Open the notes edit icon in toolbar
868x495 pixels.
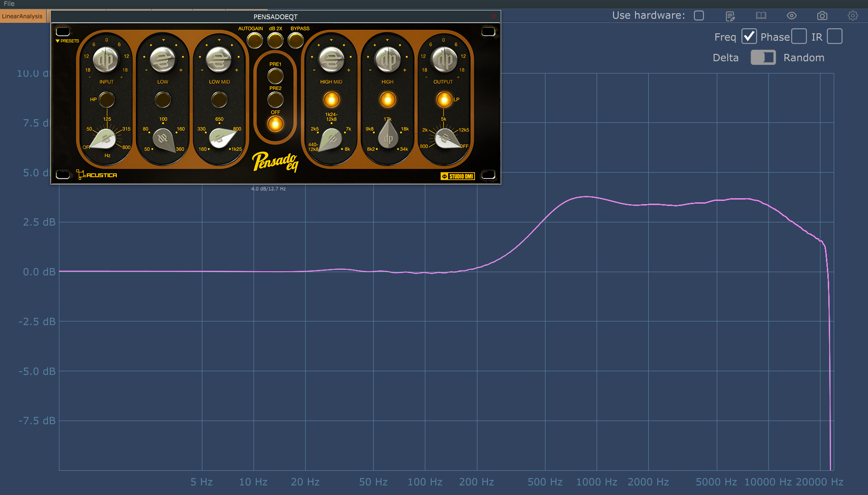730,16
